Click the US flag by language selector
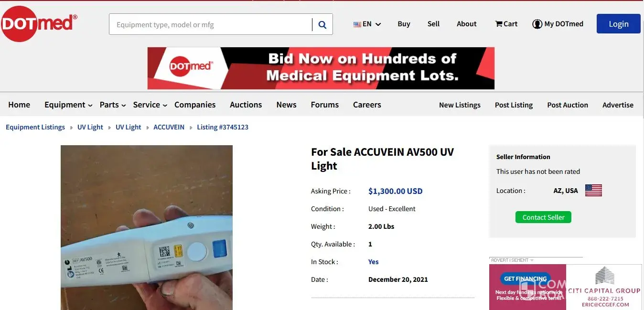Viewport: 644px width, 310px height. pos(357,24)
